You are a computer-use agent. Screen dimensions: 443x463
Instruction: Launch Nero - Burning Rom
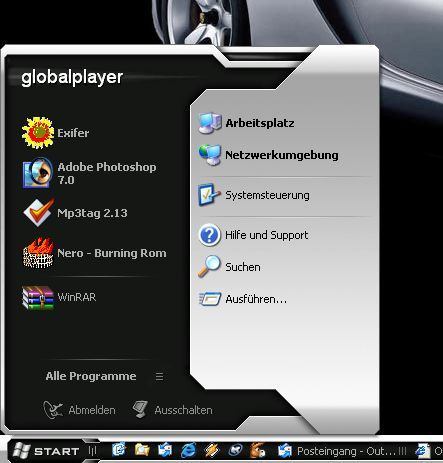(94, 253)
